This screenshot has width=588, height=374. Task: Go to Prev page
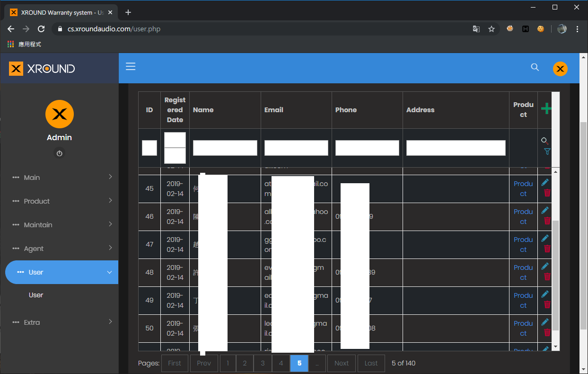(204, 363)
